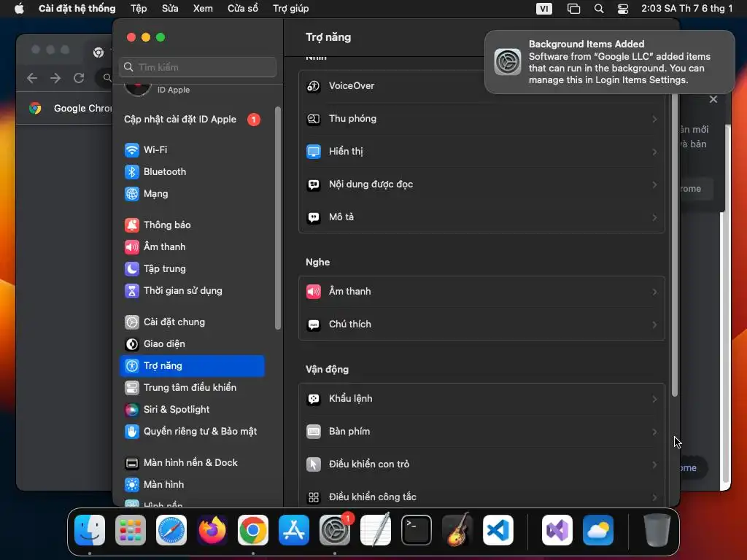
Task: Open the Mô tả descriptions row
Action: pyautogui.click(x=481, y=217)
